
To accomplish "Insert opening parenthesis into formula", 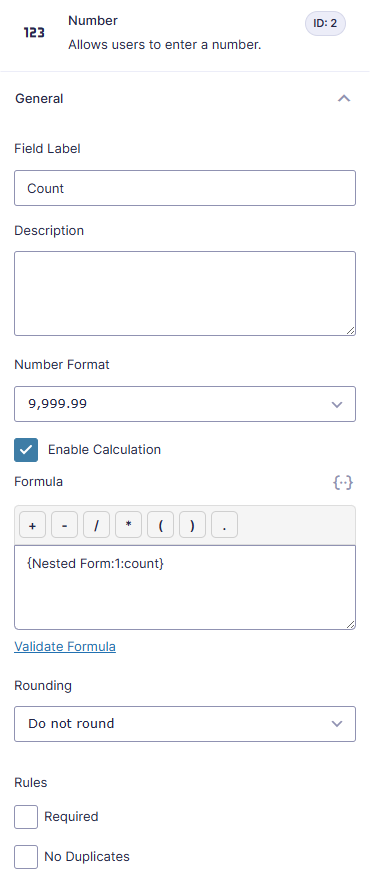I will click(161, 525).
